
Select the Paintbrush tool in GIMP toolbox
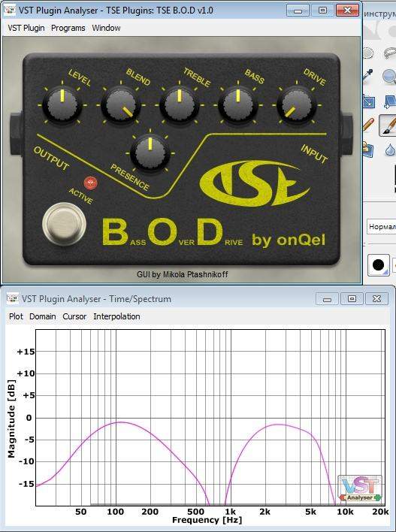click(389, 125)
